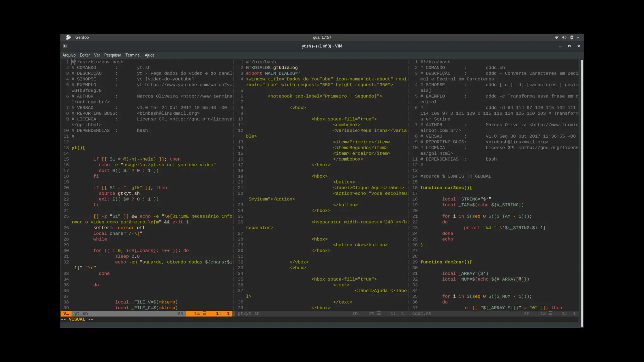This screenshot has width=644, height=362.
Task: Click the volume speaker icon
Action: 564,37
